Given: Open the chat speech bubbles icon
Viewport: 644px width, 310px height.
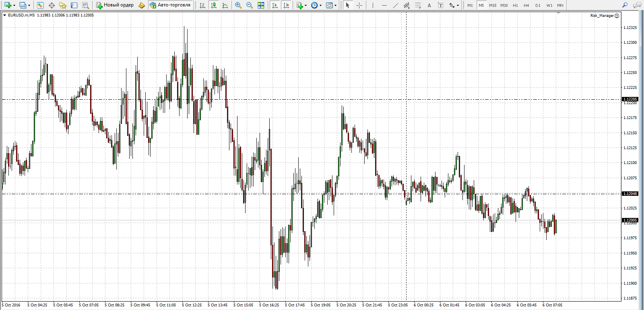Looking at the screenshot, I should [x=637, y=5].
